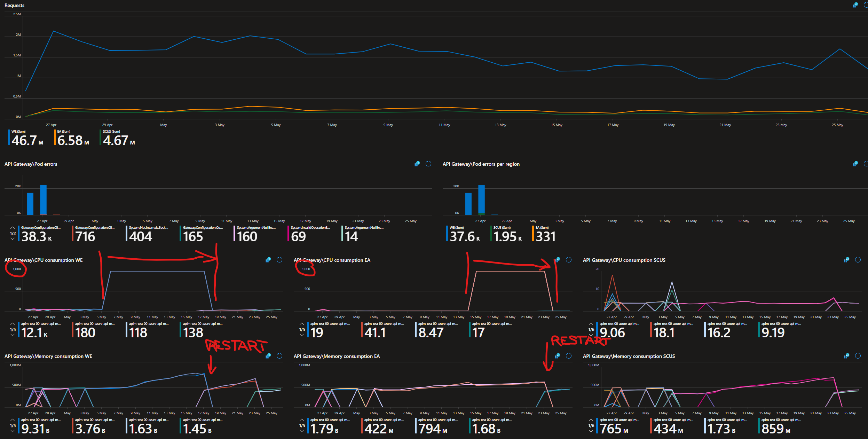
Task: Open Memory consumption SCUS in metrics explorer
Action: click(846, 356)
